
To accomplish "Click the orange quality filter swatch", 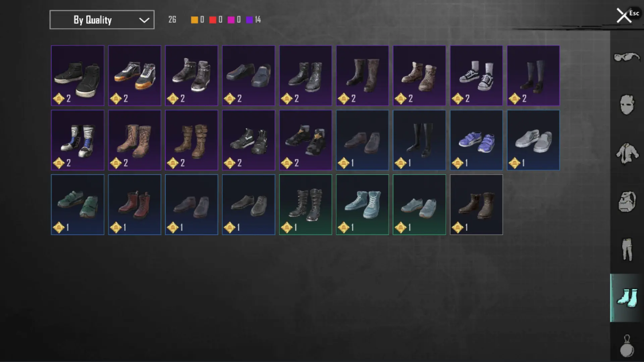I will [x=194, y=20].
